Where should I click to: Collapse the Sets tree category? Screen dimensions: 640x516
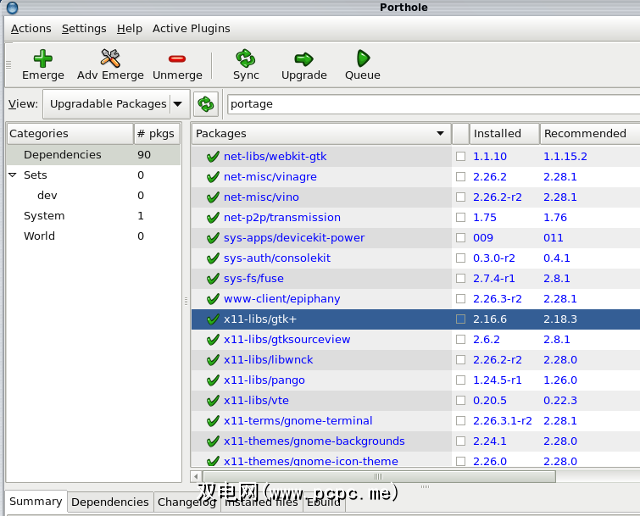coord(13,175)
